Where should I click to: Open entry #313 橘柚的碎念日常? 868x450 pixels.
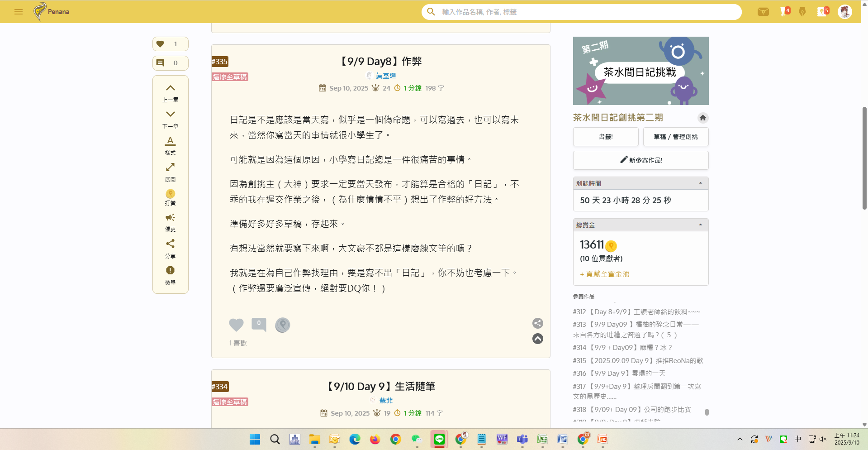tap(636, 330)
